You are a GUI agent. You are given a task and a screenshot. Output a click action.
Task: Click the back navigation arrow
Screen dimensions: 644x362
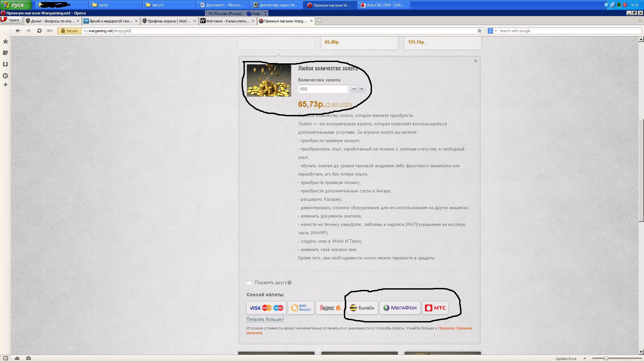[x=18, y=31]
